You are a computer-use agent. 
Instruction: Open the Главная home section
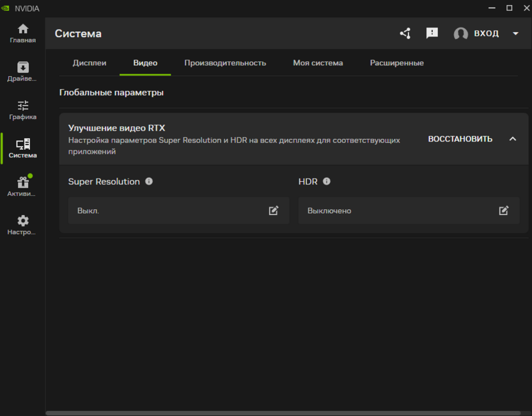click(x=23, y=33)
